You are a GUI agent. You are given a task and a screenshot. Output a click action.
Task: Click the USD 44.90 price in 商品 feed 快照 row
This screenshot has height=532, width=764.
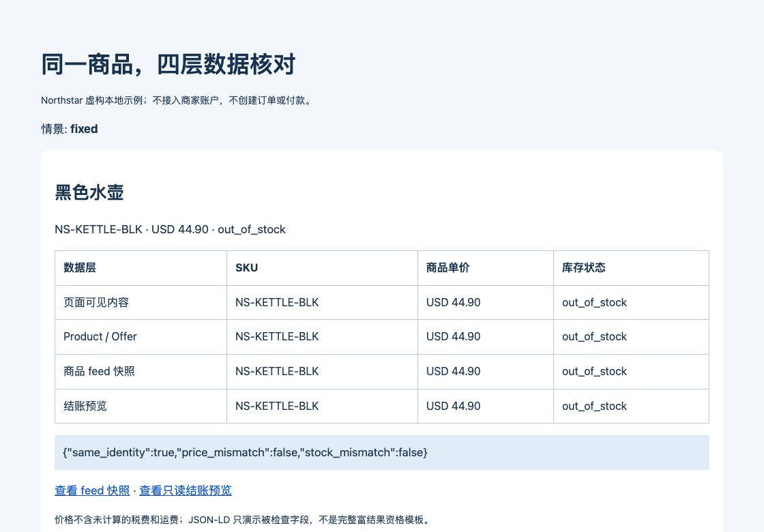(453, 371)
